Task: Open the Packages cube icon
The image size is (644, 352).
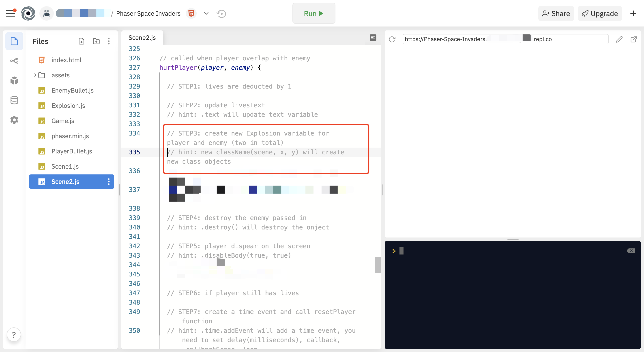Action: pyautogui.click(x=14, y=80)
